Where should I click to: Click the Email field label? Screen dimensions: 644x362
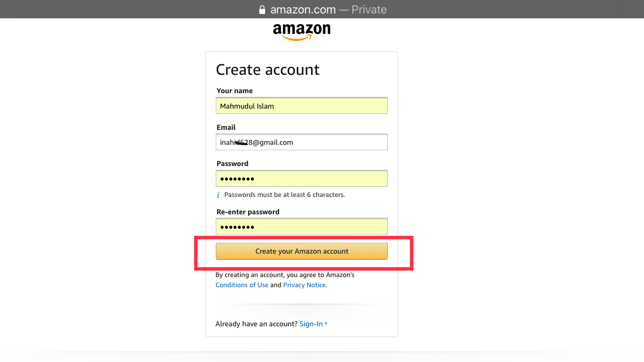click(226, 127)
